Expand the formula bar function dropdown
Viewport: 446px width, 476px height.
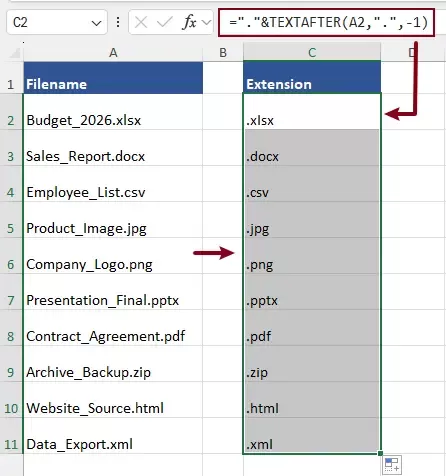[x=207, y=23]
